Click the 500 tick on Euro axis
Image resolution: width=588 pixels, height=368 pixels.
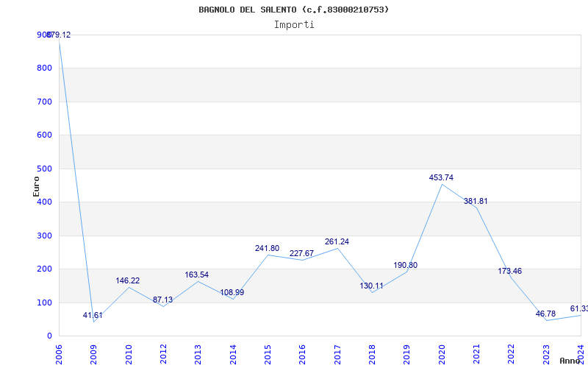pyautogui.click(x=44, y=169)
